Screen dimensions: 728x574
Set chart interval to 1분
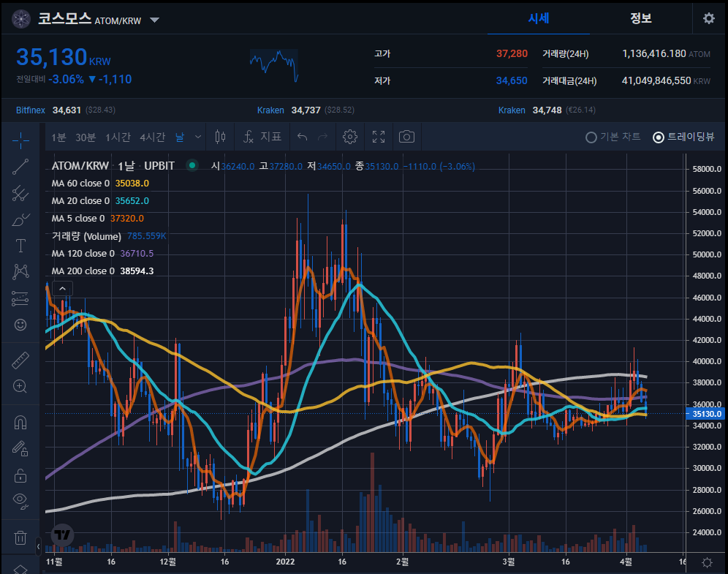59,137
